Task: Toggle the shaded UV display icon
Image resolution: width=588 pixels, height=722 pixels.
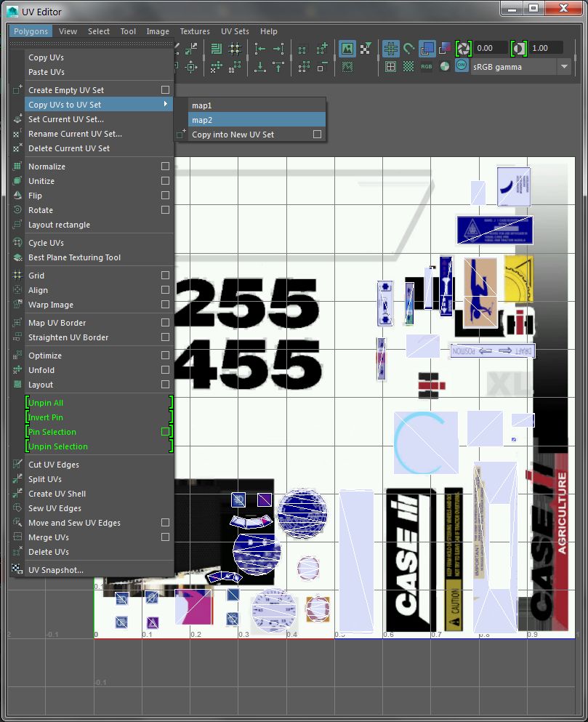Action: pyautogui.click(x=427, y=48)
